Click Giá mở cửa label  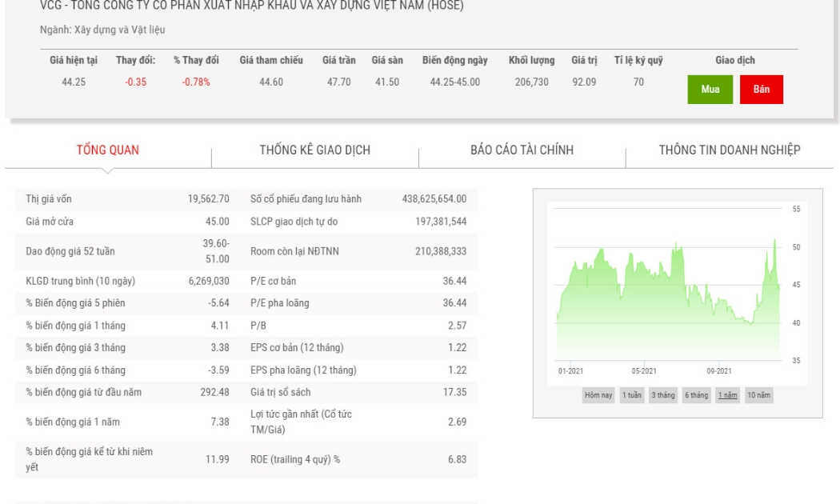coord(50,222)
